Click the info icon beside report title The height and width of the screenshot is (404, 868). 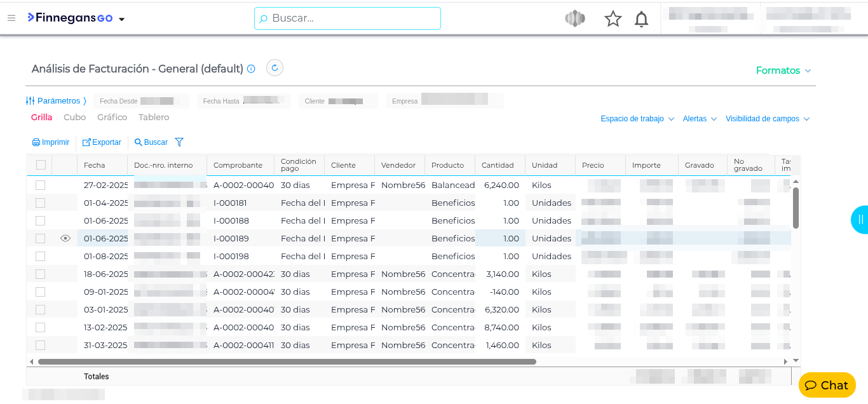coord(251,69)
